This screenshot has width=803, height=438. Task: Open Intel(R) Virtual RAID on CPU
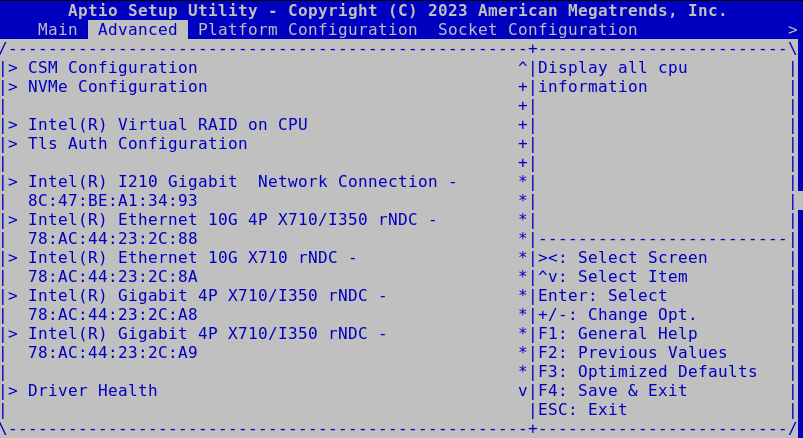[x=167, y=125]
